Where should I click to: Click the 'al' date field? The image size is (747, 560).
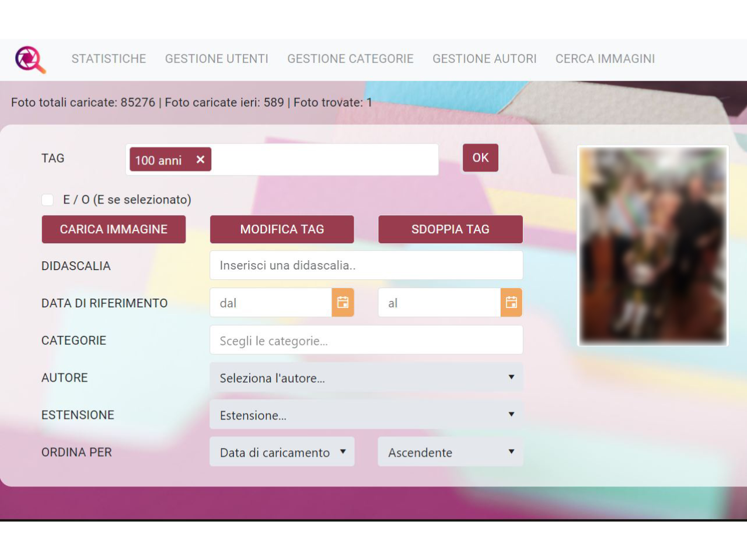pyautogui.click(x=439, y=303)
